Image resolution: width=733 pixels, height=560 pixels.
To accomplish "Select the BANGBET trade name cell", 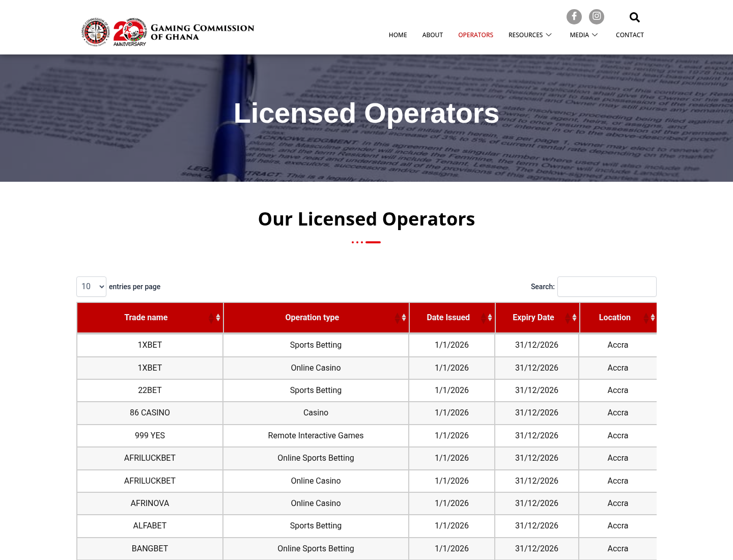I will click(x=150, y=549).
